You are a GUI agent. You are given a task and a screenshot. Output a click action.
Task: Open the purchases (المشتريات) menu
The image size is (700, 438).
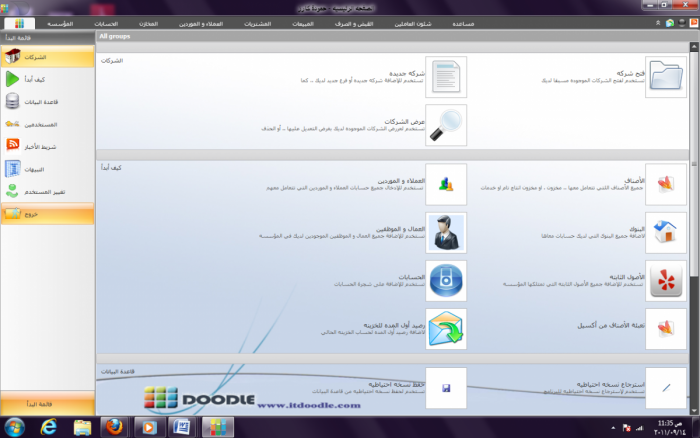pos(258,22)
